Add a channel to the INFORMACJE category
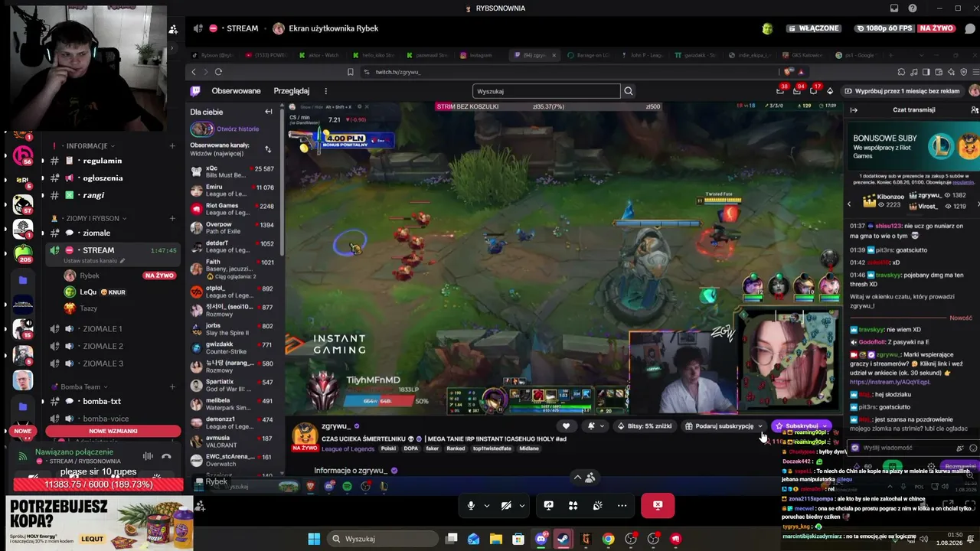 click(x=172, y=145)
